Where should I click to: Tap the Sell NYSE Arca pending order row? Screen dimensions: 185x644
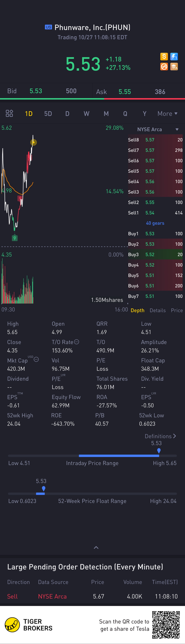pos(92,596)
